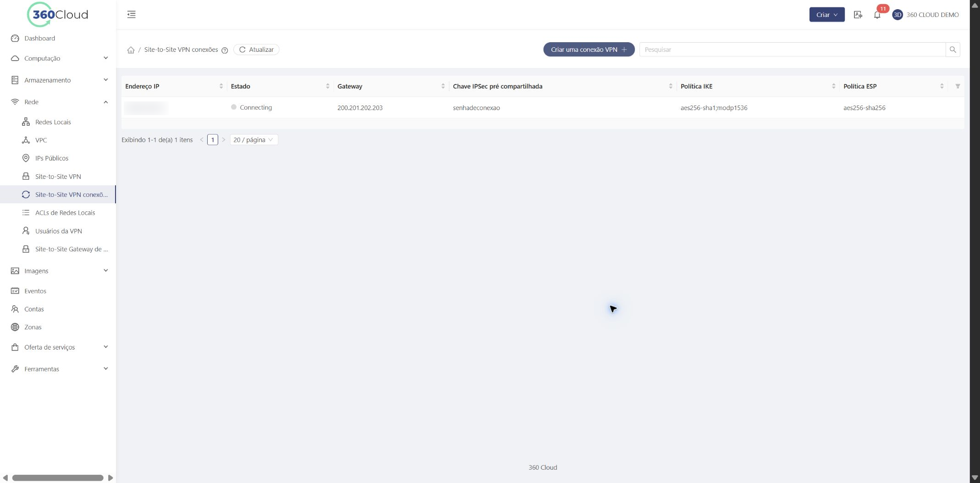Click the translate language icon in header
The width and height of the screenshot is (980, 483).
pyautogui.click(x=858, y=15)
